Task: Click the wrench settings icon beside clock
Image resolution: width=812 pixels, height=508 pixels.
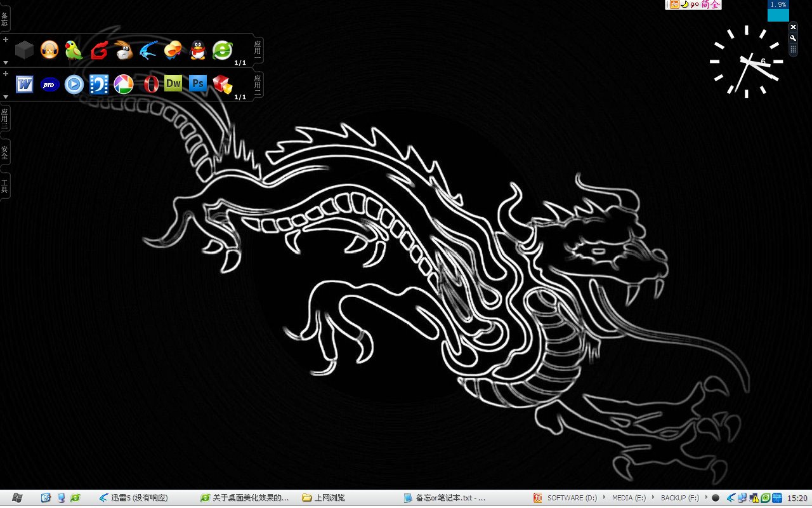Action: point(793,38)
